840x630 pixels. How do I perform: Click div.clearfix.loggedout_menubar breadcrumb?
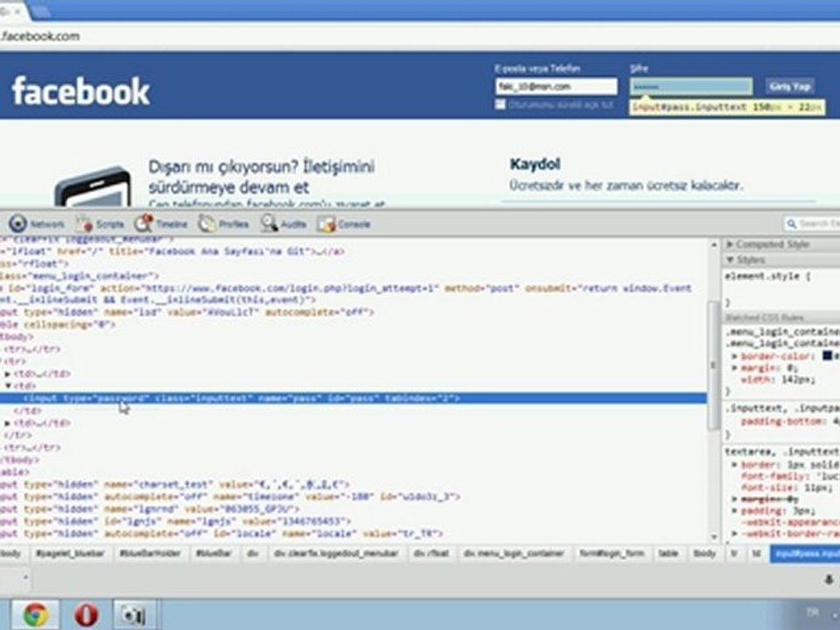point(336,553)
